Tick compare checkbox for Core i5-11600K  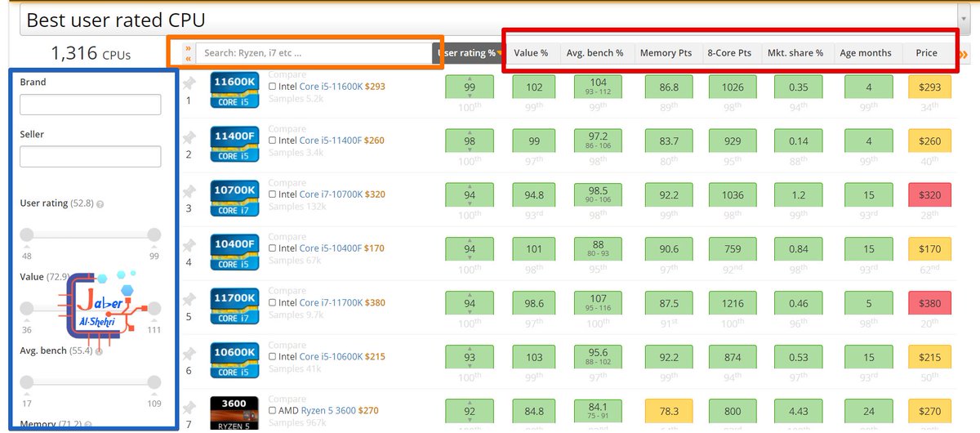click(273, 86)
